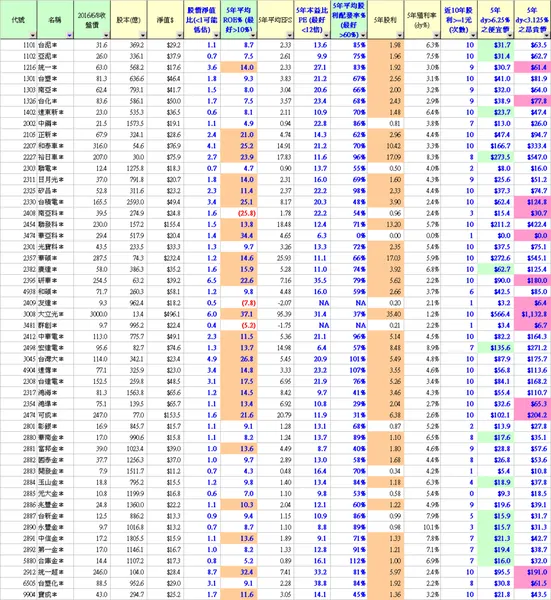Select stock code cell 9904
This screenshot has width=551, height=600.
pyautogui.click(x=19, y=594)
